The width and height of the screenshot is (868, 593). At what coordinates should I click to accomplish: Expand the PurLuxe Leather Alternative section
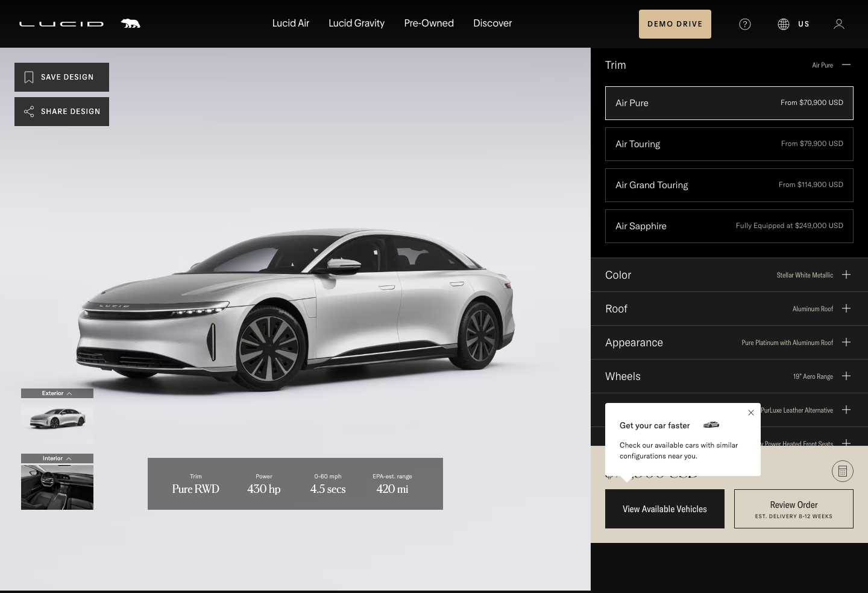846,410
